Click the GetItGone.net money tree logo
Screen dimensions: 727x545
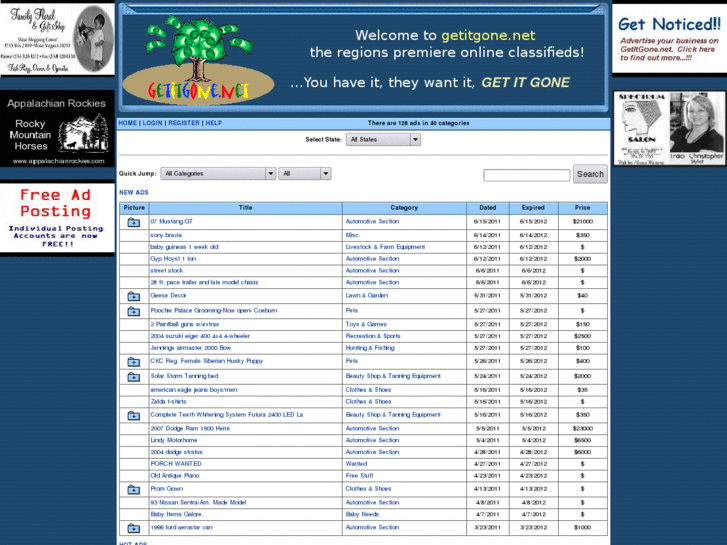tap(199, 60)
